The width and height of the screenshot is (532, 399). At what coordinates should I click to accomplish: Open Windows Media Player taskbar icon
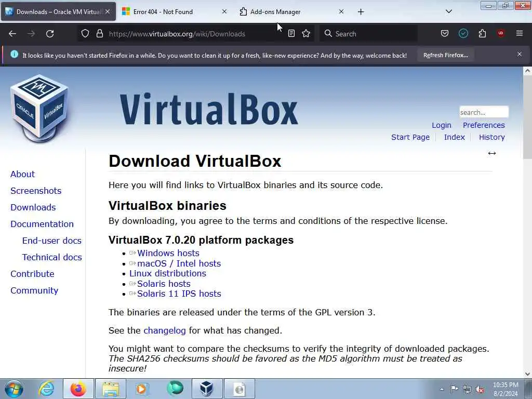pyautogui.click(x=142, y=389)
